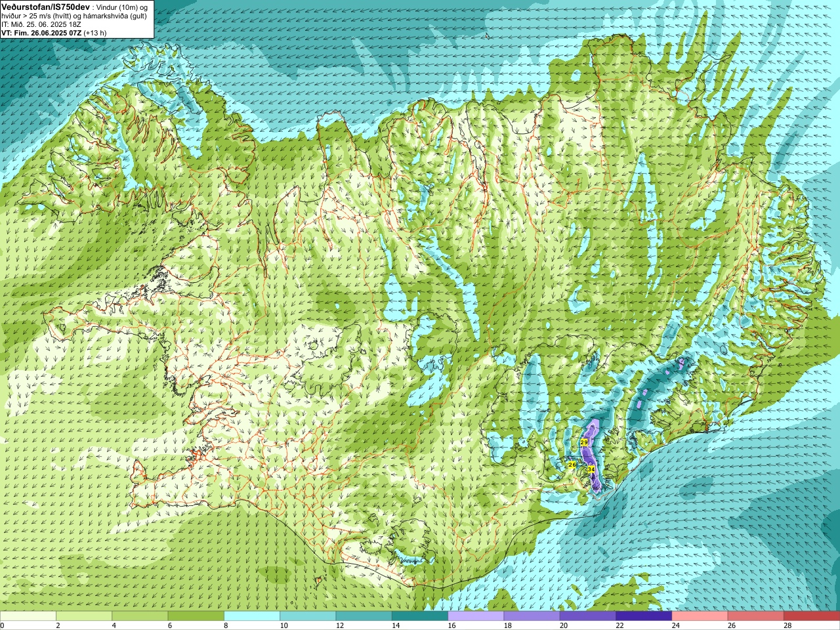Click the teal 12–14 m/s legend swatch
Image resolution: width=840 pixels, height=630 pixels.
click(x=364, y=616)
